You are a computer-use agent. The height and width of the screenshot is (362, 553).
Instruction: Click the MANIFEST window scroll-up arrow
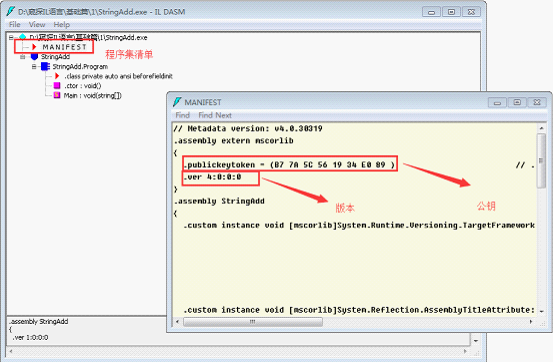pos(541,128)
